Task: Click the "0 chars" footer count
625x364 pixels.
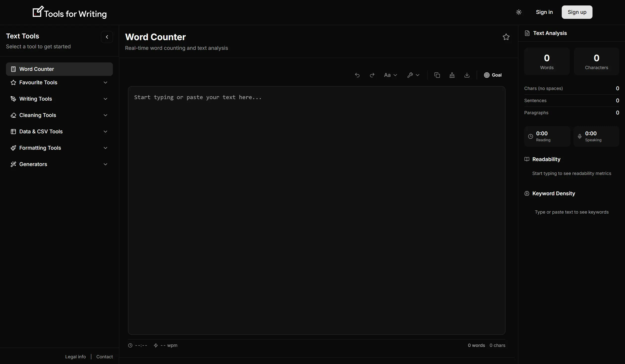Action: [497, 345]
